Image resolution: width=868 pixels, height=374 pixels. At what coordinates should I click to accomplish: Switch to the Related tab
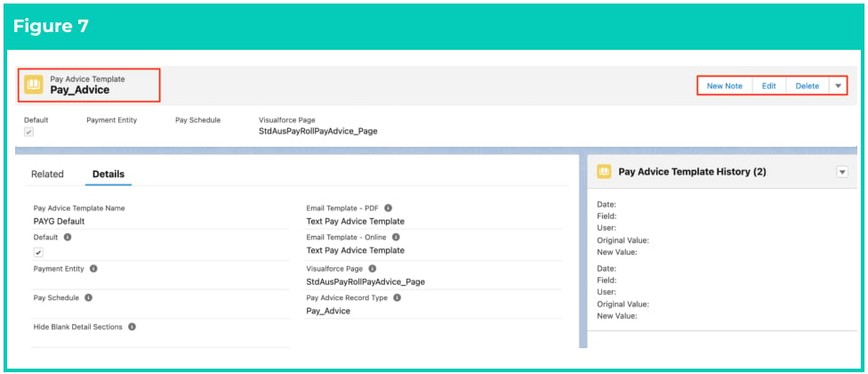48,174
